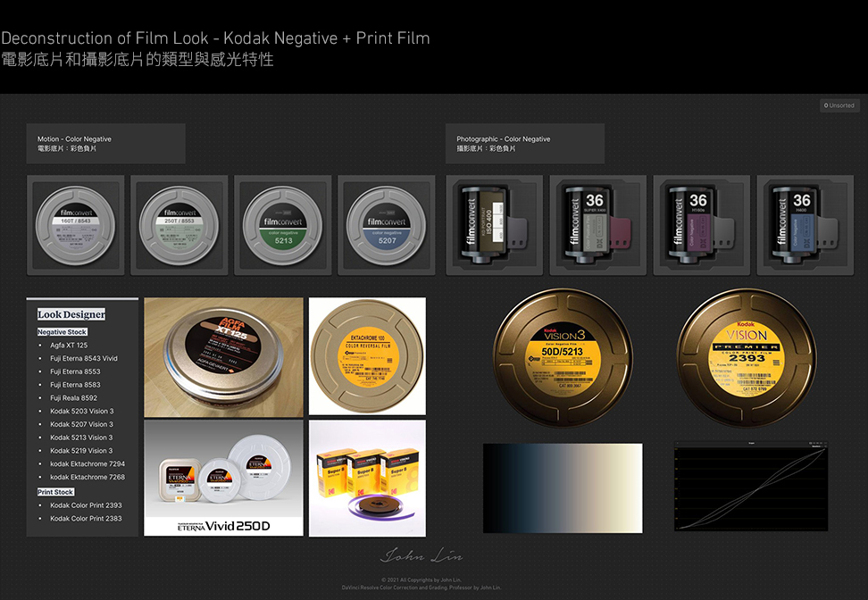
Task: Click the Agfa XT-125 film can photo
Action: tap(223, 357)
